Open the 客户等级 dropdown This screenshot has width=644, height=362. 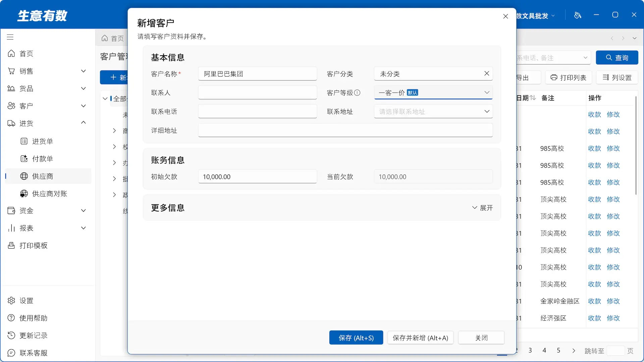(433, 93)
